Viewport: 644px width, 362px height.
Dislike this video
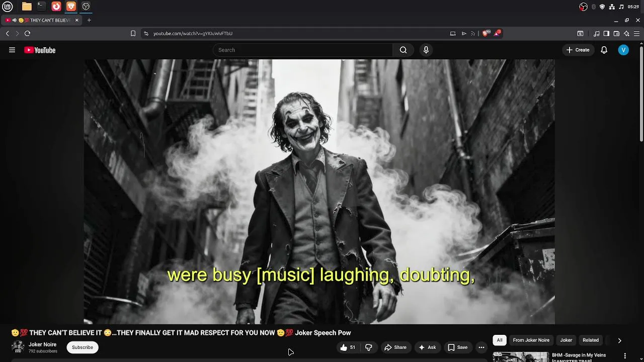369,347
